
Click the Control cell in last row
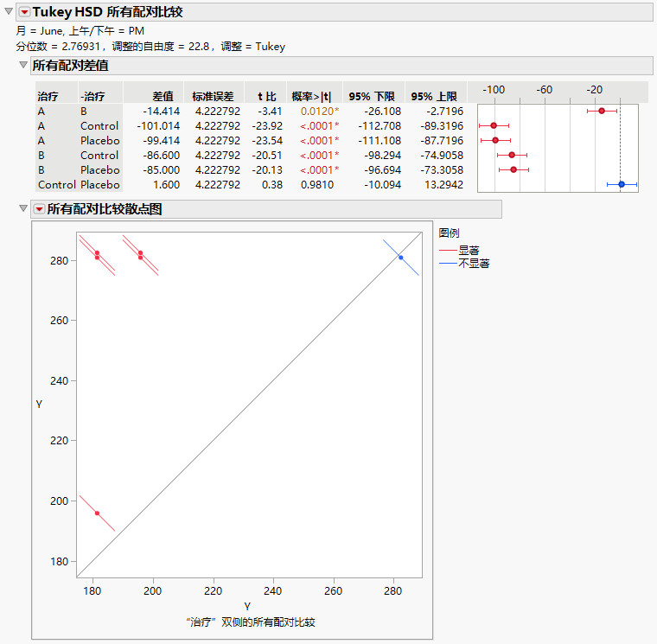(x=57, y=185)
